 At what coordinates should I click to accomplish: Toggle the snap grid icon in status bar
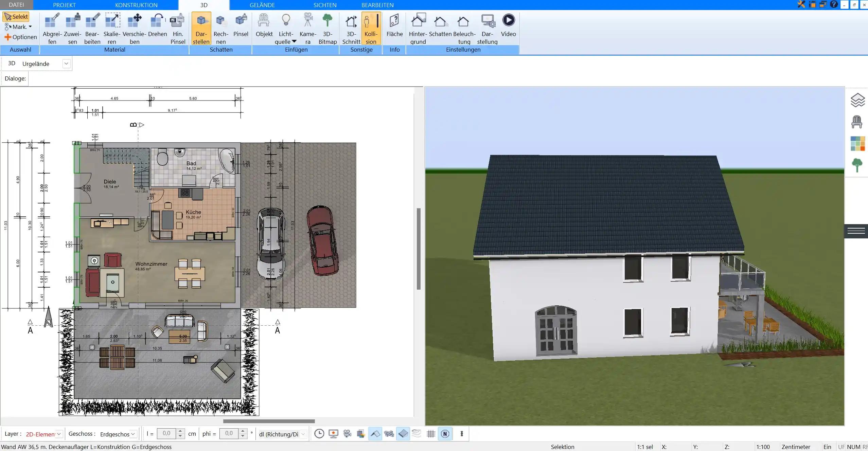(x=432, y=433)
